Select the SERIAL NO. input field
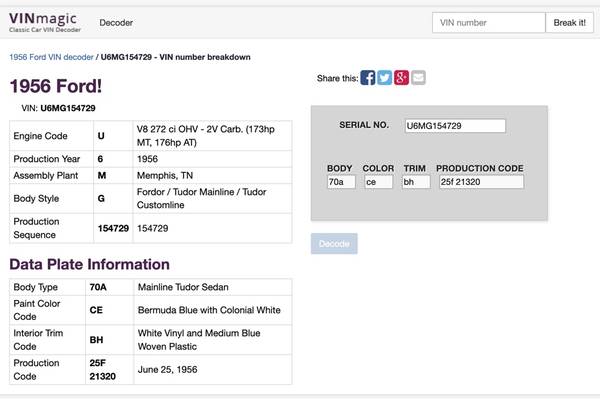This screenshot has height=399, width=600. tap(455, 126)
